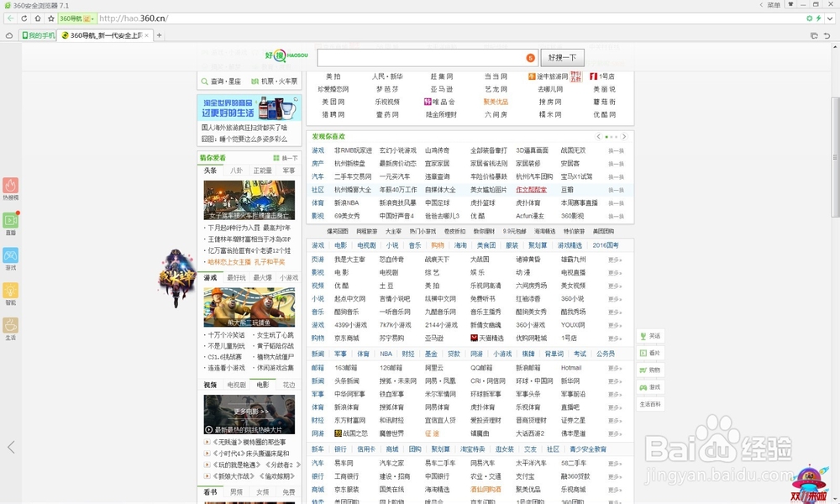
Task: Bookmark this page with star icon
Action: click(x=51, y=18)
